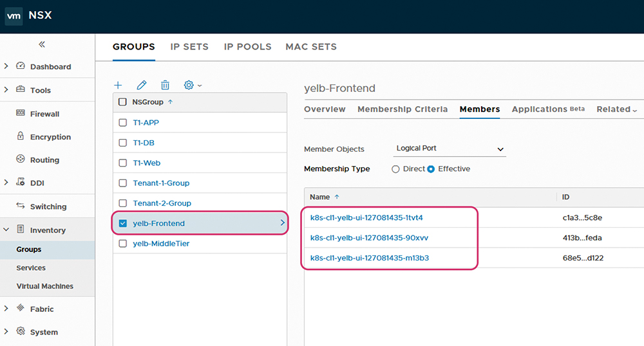Click the Fabric icon

[21, 308]
